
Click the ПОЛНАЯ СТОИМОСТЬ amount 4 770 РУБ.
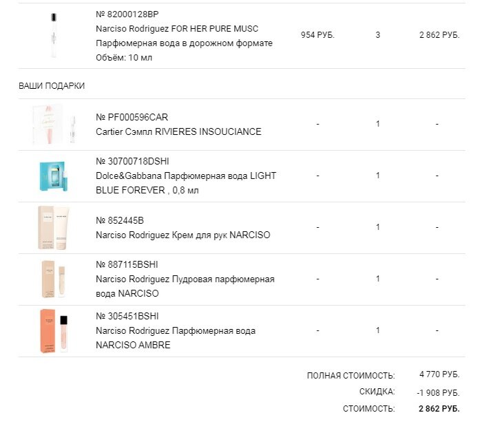pos(439,375)
